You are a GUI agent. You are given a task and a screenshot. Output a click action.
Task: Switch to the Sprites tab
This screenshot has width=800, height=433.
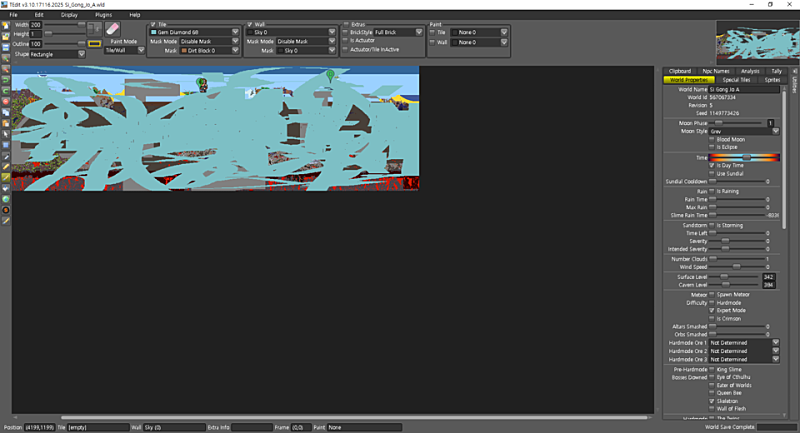pyautogui.click(x=772, y=80)
